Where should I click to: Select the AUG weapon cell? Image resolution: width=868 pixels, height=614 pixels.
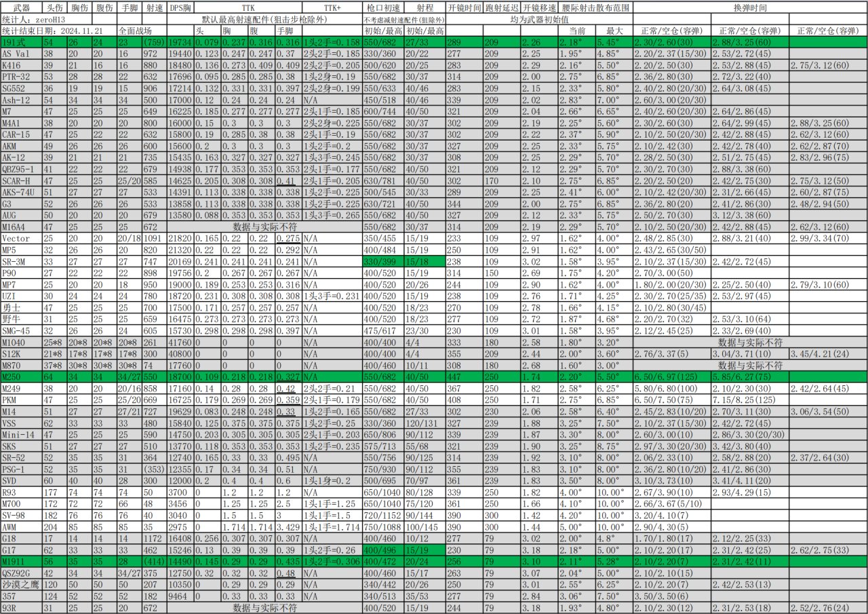click(20, 214)
